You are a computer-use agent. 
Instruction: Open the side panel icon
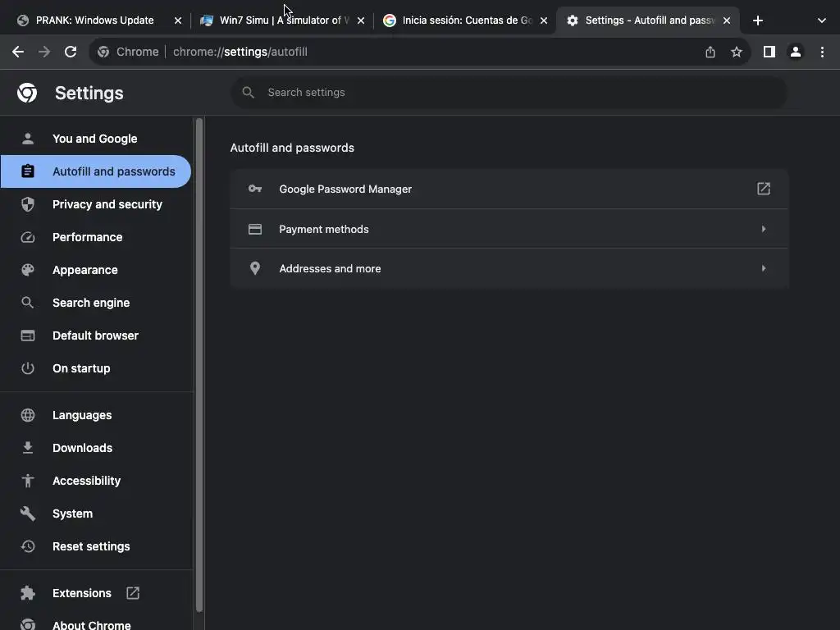[769, 52]
